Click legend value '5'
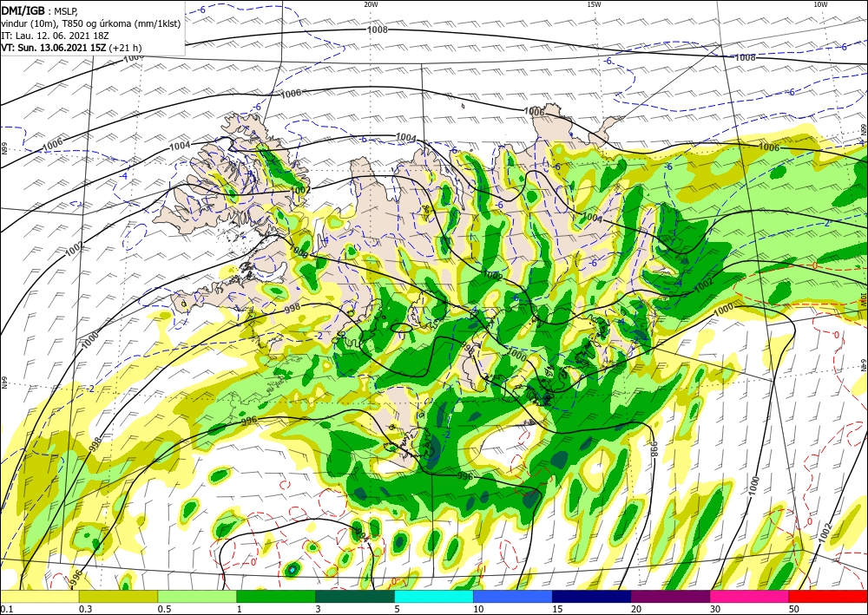Screen dimensions: 868x615 click(x=398, y=609)
